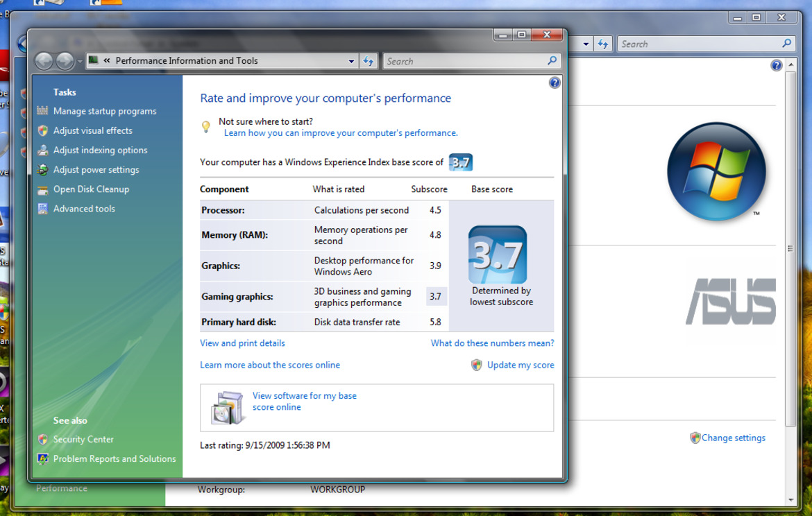Click the control panel icon in address bar
Image resolution: width=812 pixels, height=516 pixels.
(x=93, y=60)
